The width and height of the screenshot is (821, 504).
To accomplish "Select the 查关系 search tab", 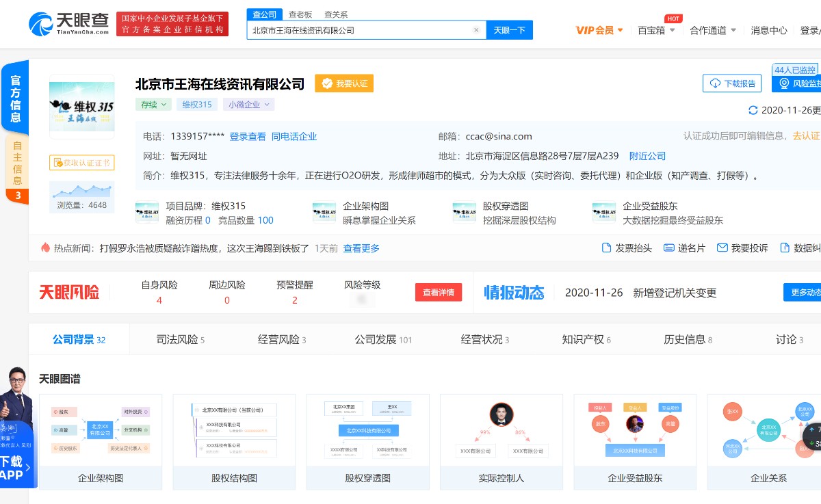I will 336,14.
